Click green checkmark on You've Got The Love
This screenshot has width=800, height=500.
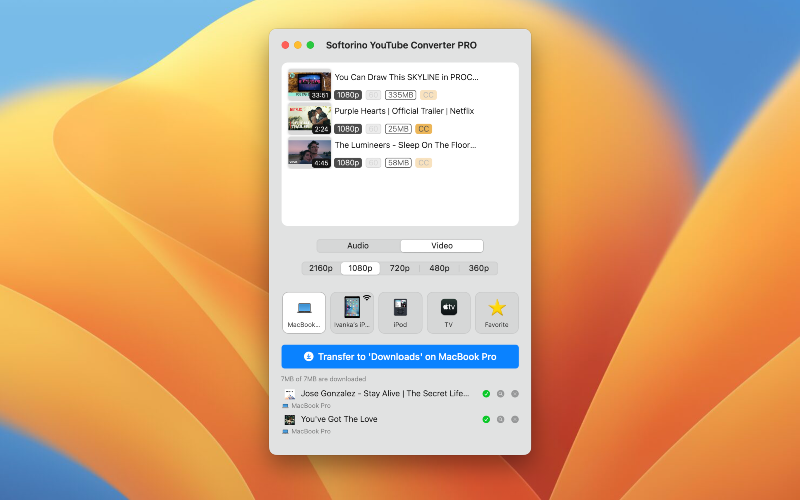pyautogui.click(x=486, y=419)
